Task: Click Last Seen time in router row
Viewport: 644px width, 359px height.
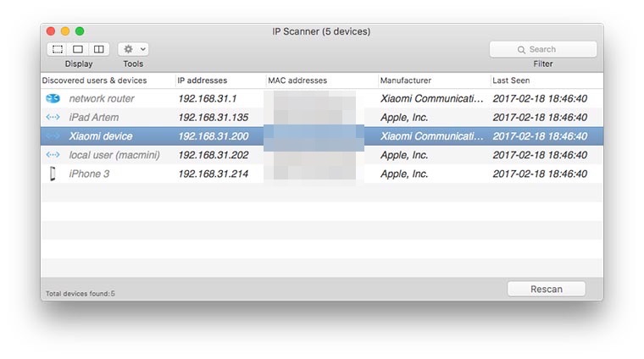Action: click(540, 98)
